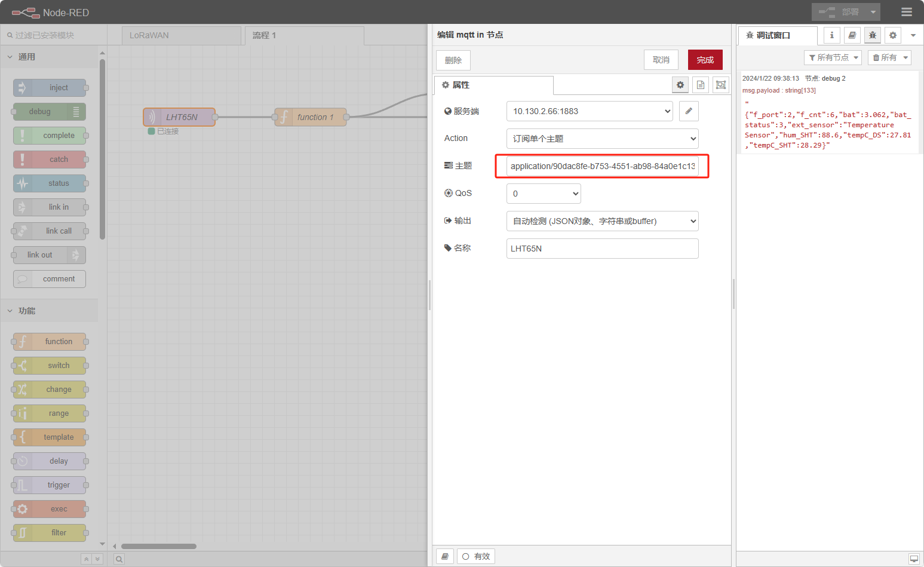Open the QoS dropdown
Screen dimensions: 924x567
click(x=544, y=194)
